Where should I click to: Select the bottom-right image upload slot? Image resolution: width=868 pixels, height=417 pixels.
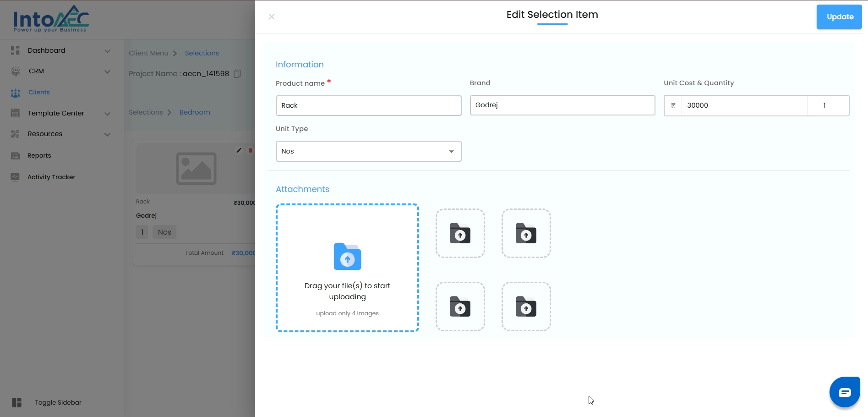tap(526, 307)
